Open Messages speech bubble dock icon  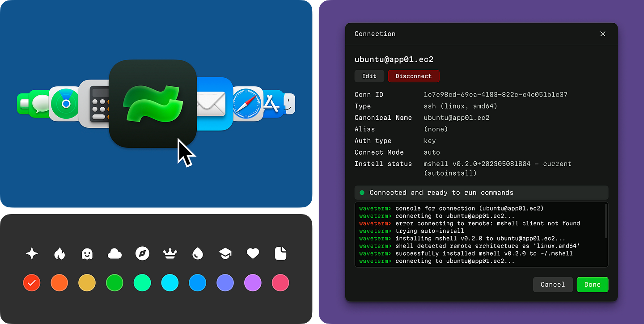pyautogui.click(x=39, y=104)
